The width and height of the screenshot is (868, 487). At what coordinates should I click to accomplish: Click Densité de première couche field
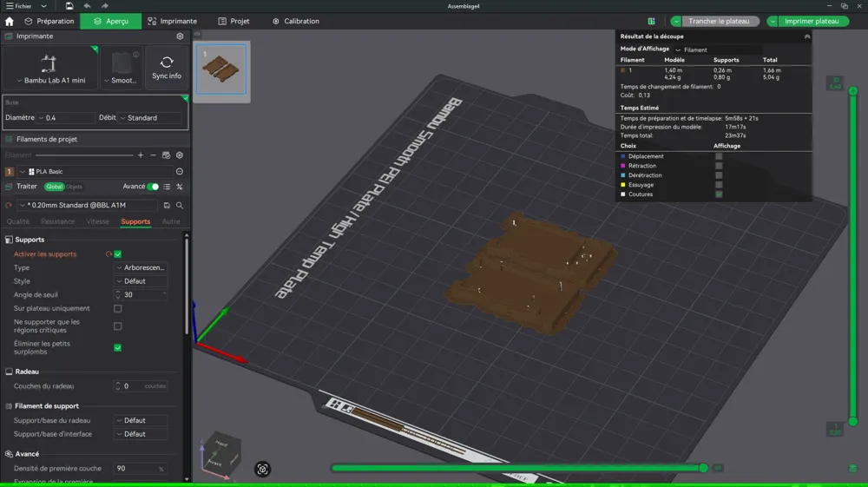[141, 469]
